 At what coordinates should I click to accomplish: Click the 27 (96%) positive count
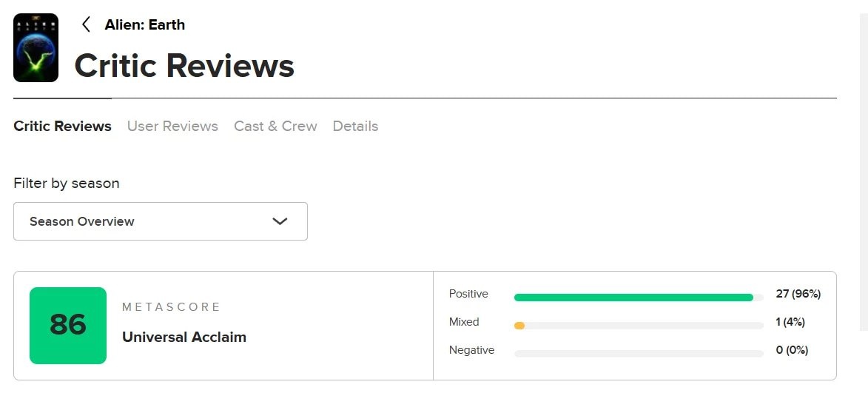pyautogui.click(x=798, y=294)
